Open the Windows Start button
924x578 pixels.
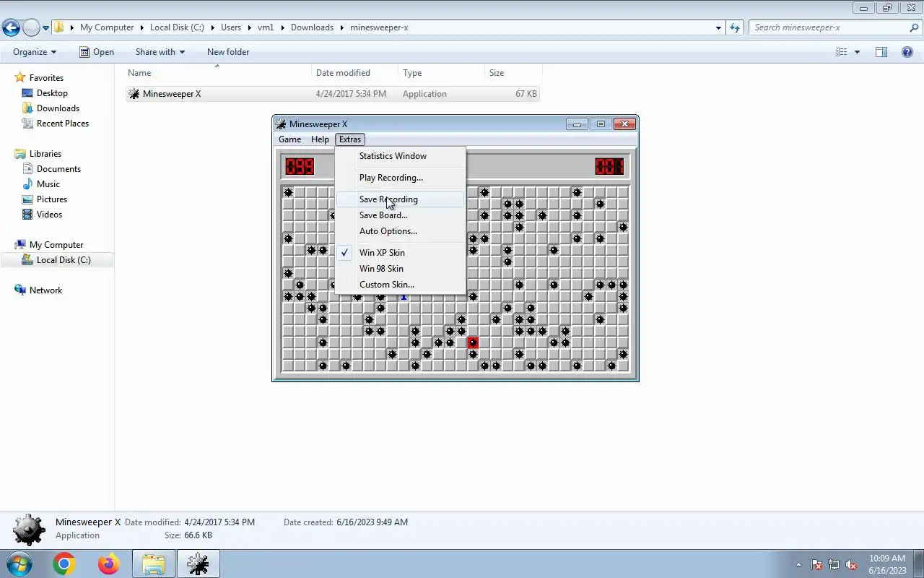19,564
